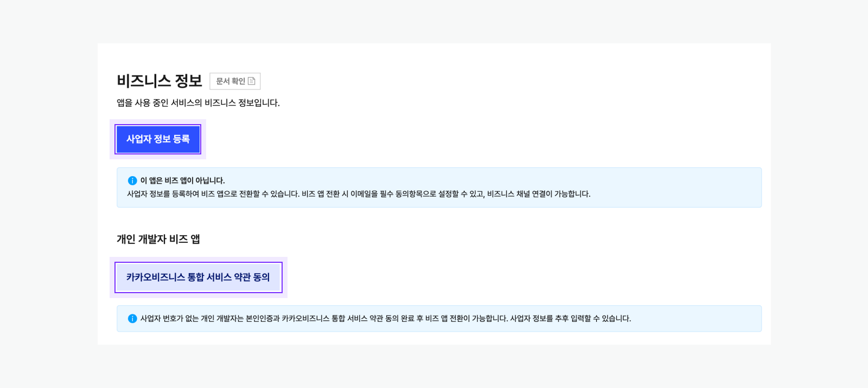
Task: Click the blue info icon next to 이 앱은 비즈 앱이 아닙니다
Action: (132, 180)
